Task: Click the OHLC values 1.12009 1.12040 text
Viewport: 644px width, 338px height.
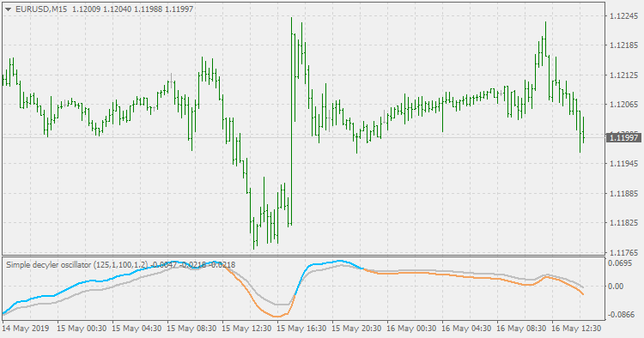Action: click(101, 9)
